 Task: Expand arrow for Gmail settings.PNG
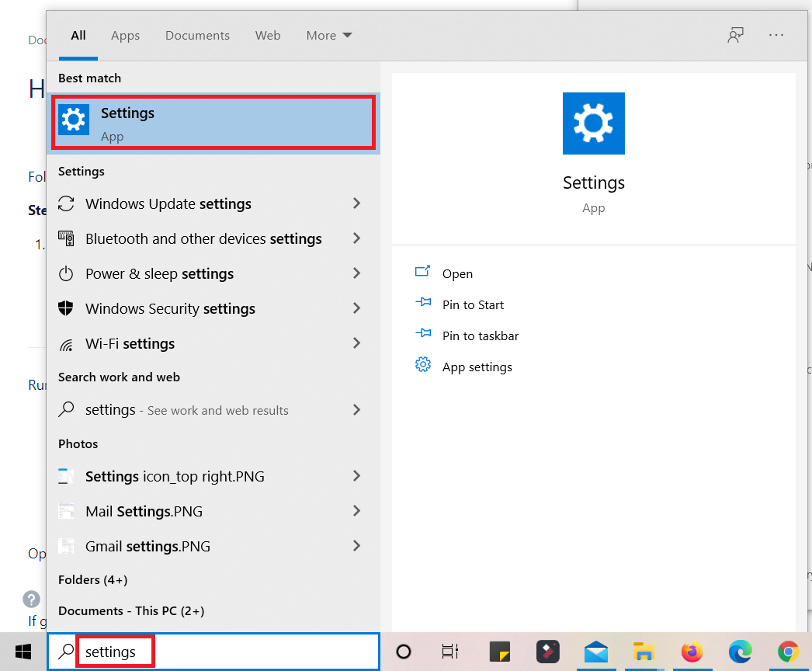click(x=356, y=546)
